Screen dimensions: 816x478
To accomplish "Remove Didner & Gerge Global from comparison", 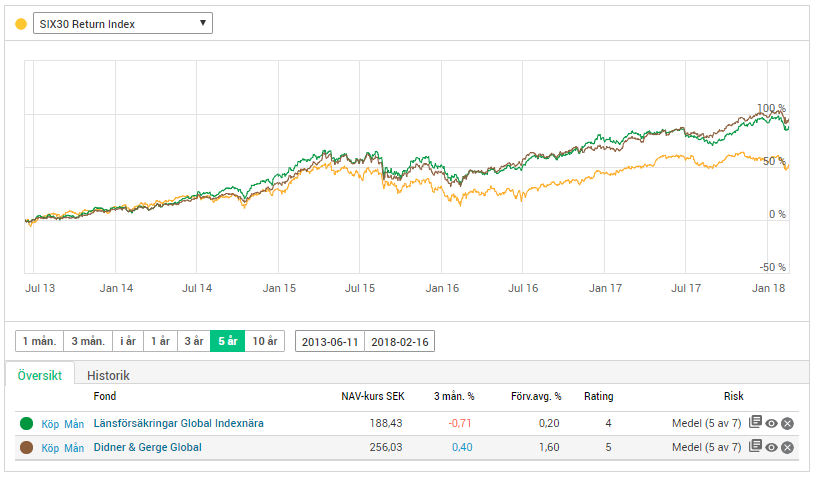I will [x=788, y=447].
